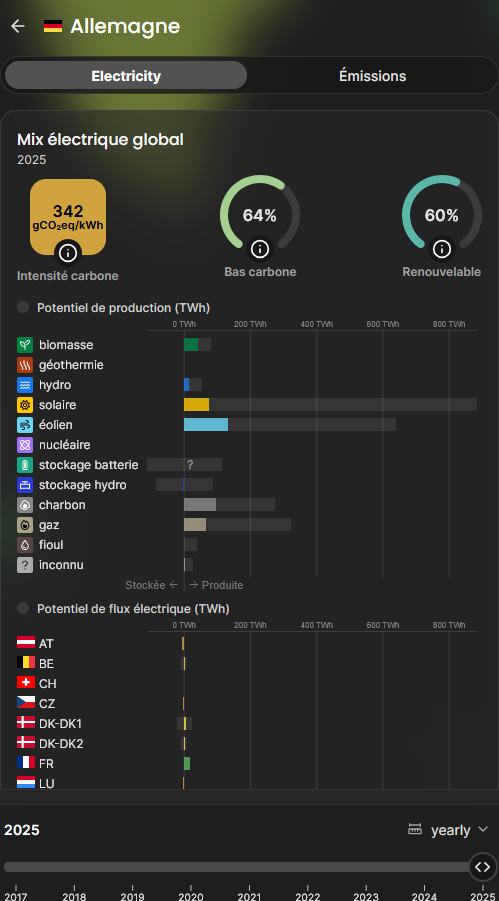The height and width of the screenshot is (901, 499).
Task: Open the info icon under Intensité carbone
Action: (x=68, y=252)
